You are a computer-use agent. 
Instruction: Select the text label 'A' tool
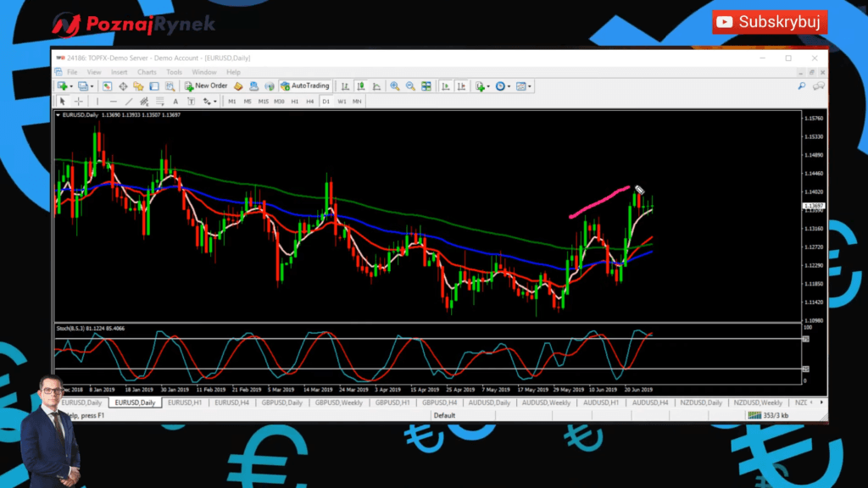(x=176, y=102)
